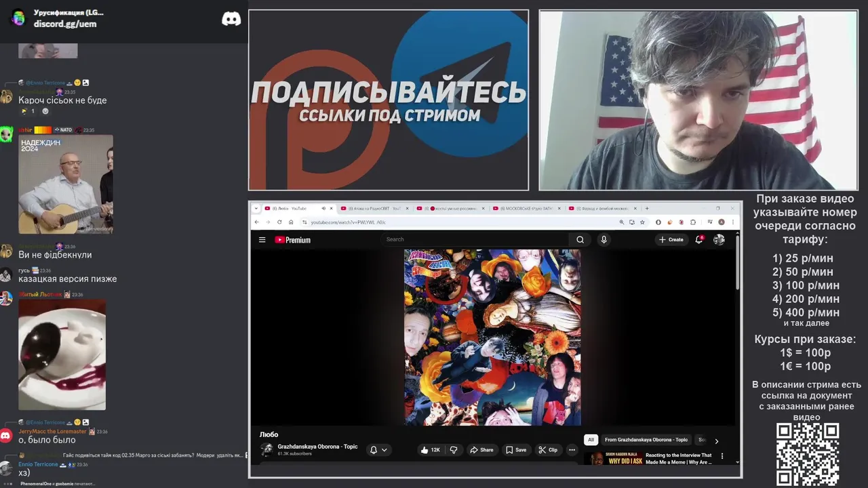Image resolution: width=868 pixels, height=488 pixels.
Task: Click the discord.gg/uem invite text
Action: click(65, 24)
